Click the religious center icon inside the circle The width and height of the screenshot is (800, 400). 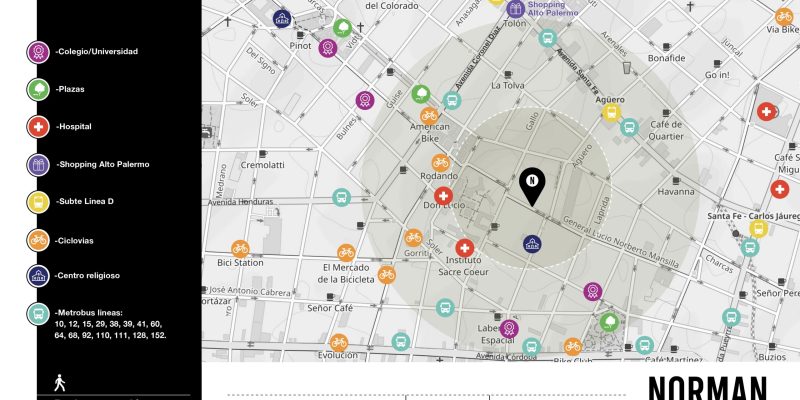[x=532, y=243]
